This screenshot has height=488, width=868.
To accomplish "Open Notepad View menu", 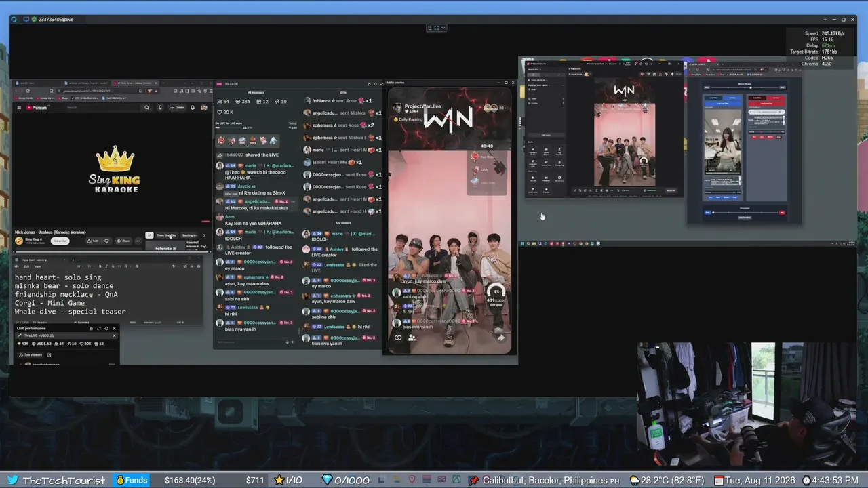I will tap(37, 266).
